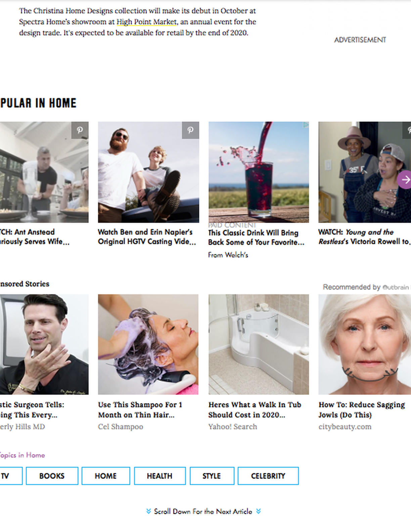The height and width of the screenshot is (532, 411).
Task: Open the Young and the Restless Victoria Rowell article
Action: point(364,237)
